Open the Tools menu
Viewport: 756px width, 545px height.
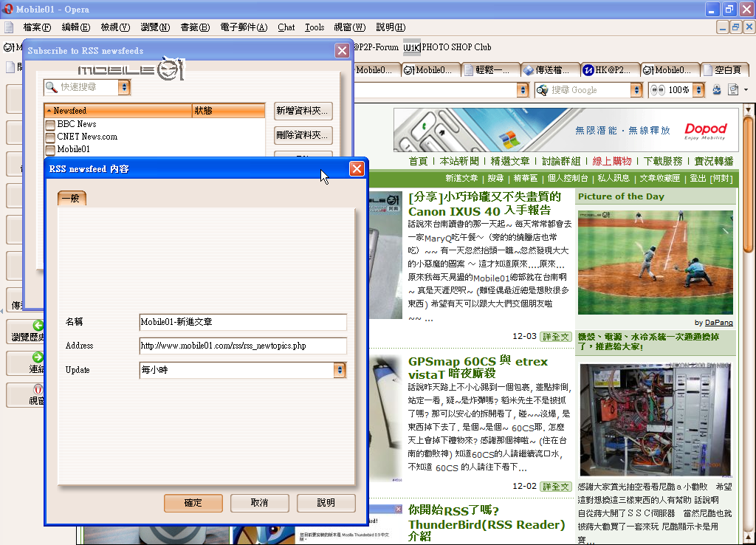click(x=315, y=27)
